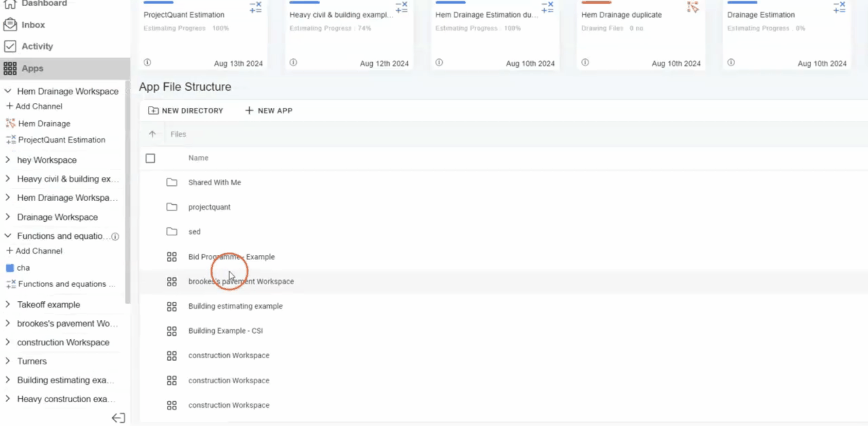Click the Inbox envelope icon

tap(10, 24)
